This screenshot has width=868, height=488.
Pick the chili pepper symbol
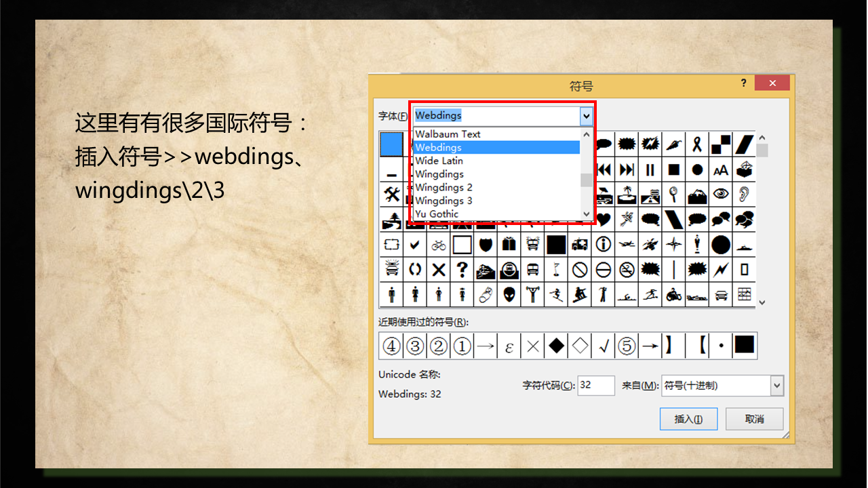[x=674, y=144]
